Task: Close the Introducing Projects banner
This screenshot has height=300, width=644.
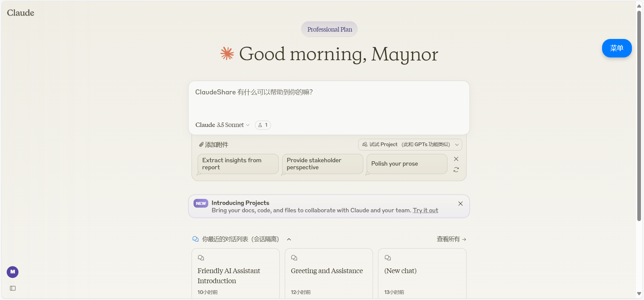Action: pos(461,204)
